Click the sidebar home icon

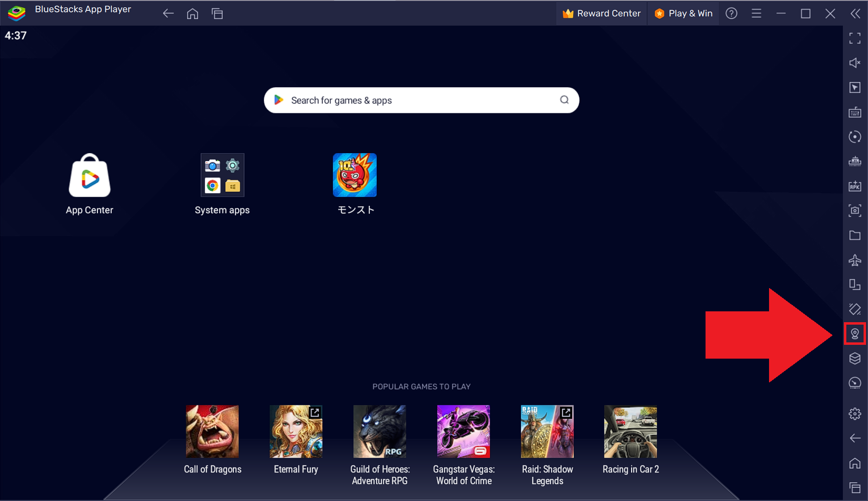tap(855, 463)
